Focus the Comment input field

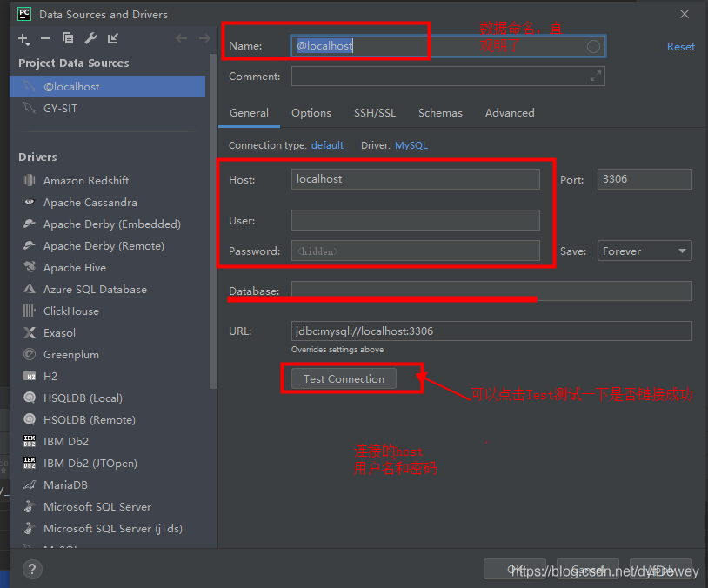448,77
